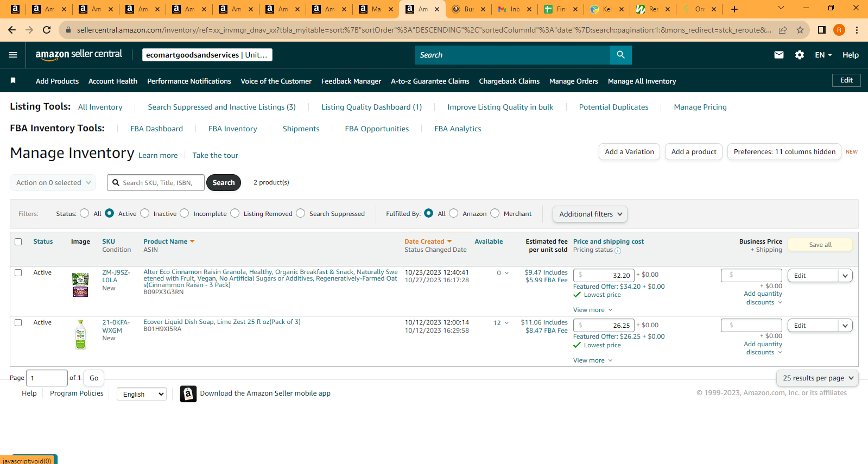Click the Save all button
The width and height of the screenshot is (868, 464).
tap(820, 245)
